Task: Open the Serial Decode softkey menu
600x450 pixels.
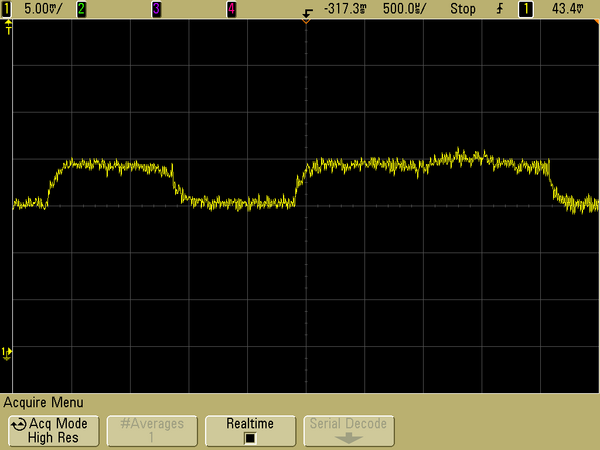Action: (x=349, y=431)
